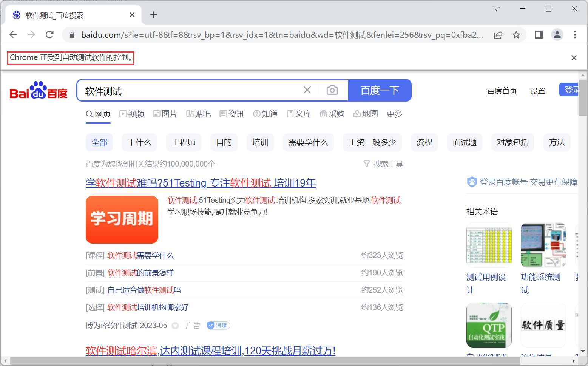
Task: Open the 软件测试需要学什么 course link
Action: tap(140, 256)
